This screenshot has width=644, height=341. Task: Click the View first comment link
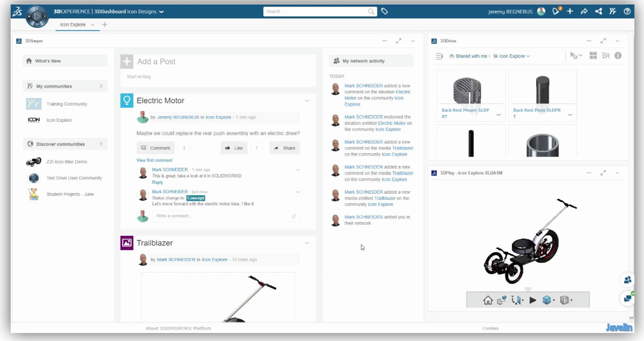155,160
